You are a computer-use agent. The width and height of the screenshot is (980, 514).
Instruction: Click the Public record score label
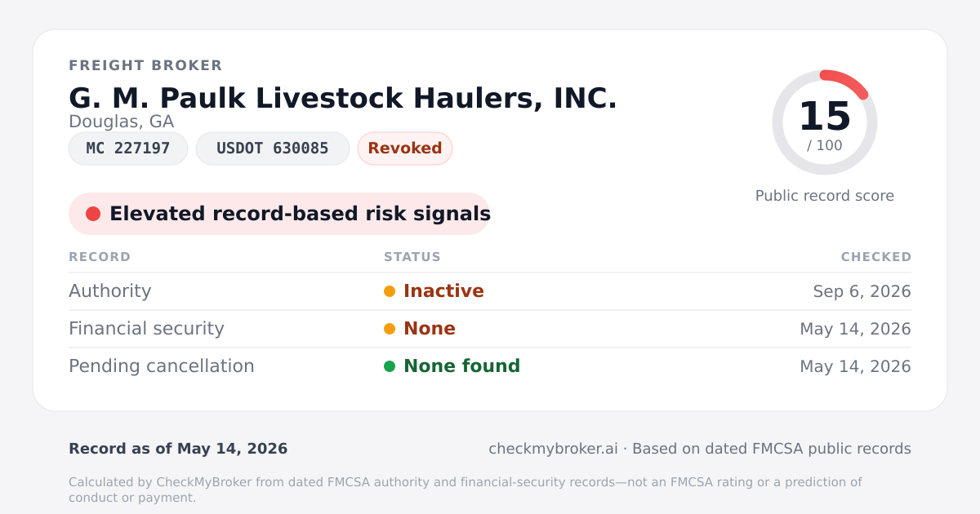tap(825, 196)
